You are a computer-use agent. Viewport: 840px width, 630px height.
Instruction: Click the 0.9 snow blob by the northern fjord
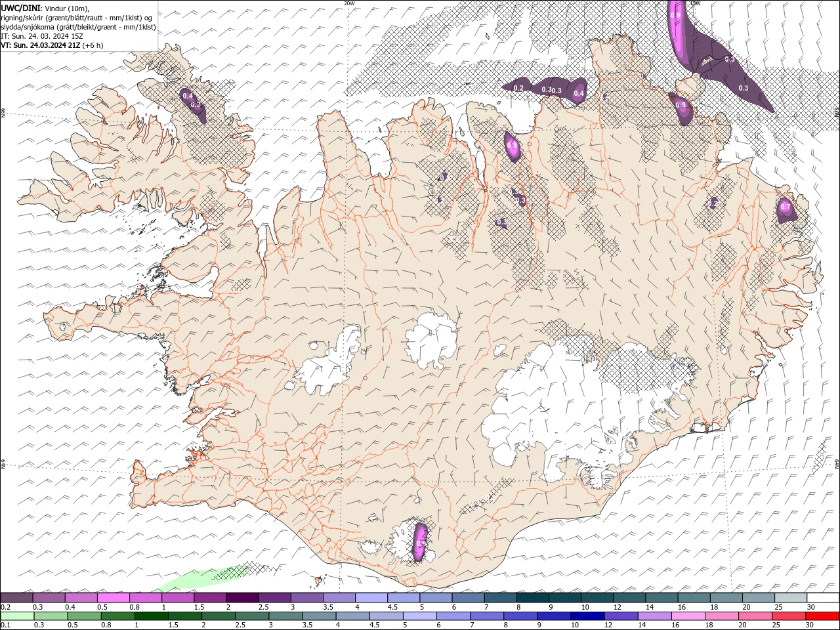click(512, 146)
